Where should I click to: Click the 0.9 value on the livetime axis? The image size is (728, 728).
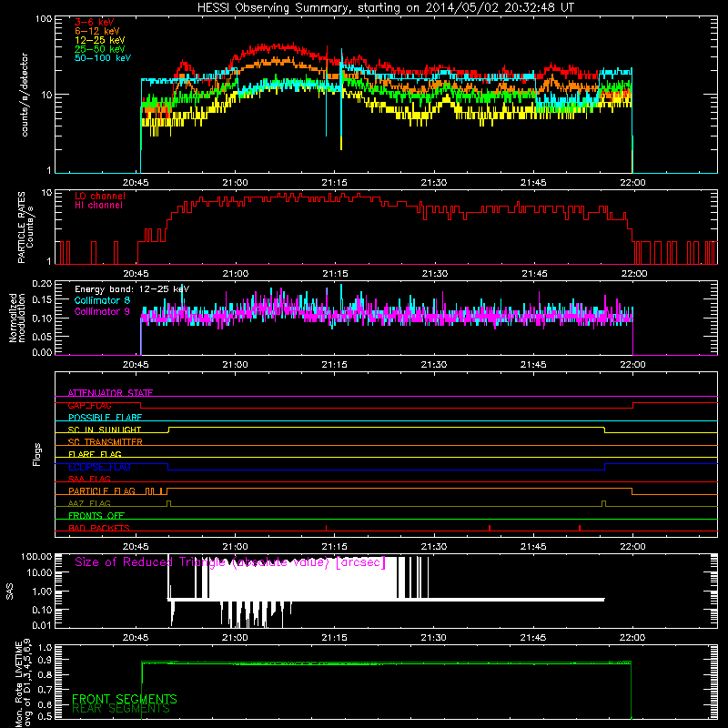(x=45, y=660)
